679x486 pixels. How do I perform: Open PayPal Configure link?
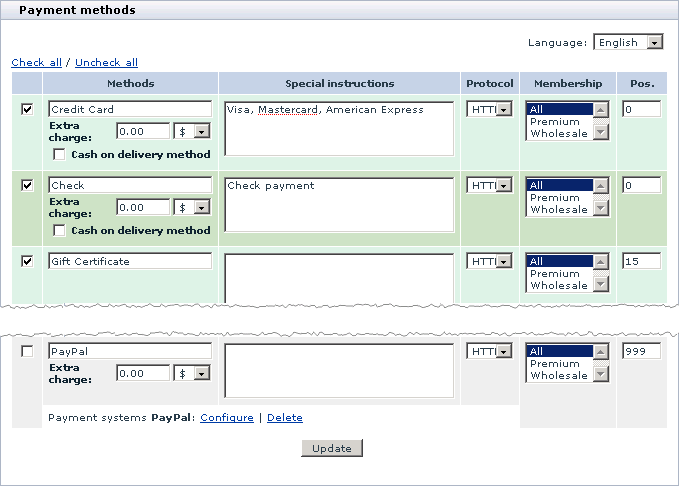[x=227, y=418]
